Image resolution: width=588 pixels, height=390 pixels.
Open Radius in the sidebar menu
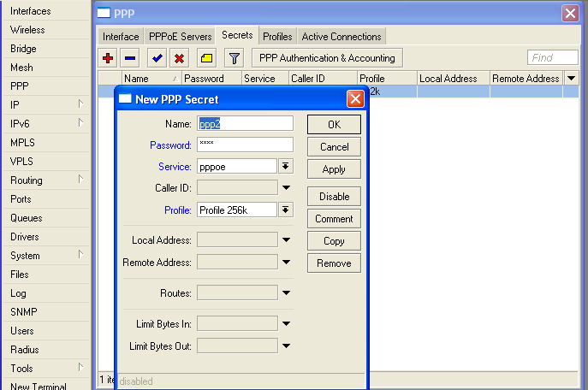[45, 350]
